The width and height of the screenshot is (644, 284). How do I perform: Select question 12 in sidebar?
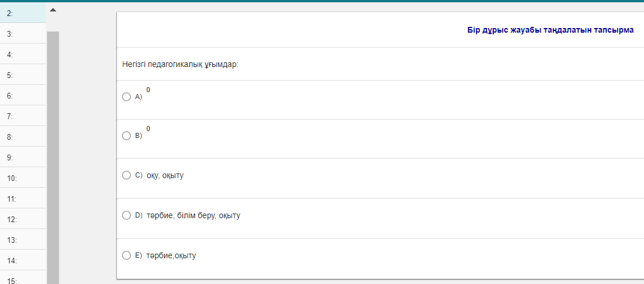(x=23, y=219)
